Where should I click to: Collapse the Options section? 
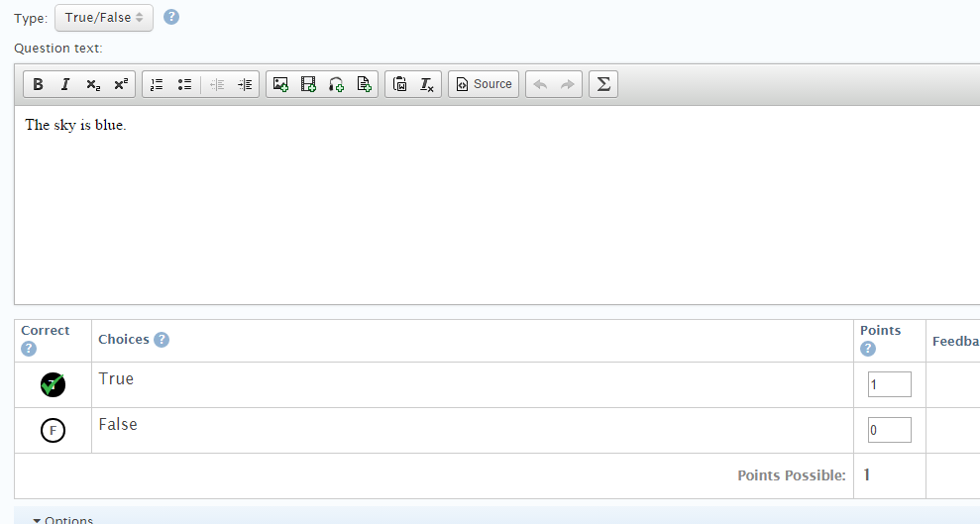tap(63, 519)
